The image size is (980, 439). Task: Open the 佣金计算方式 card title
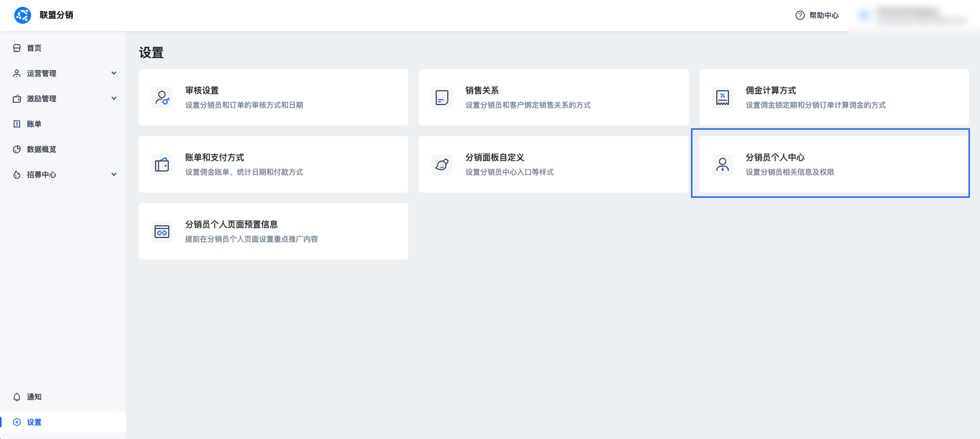771,90
